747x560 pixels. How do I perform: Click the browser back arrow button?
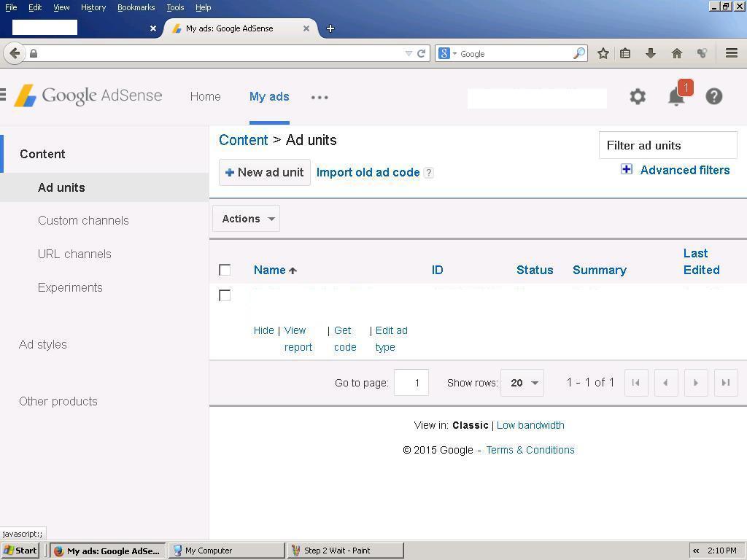[15, 53]
